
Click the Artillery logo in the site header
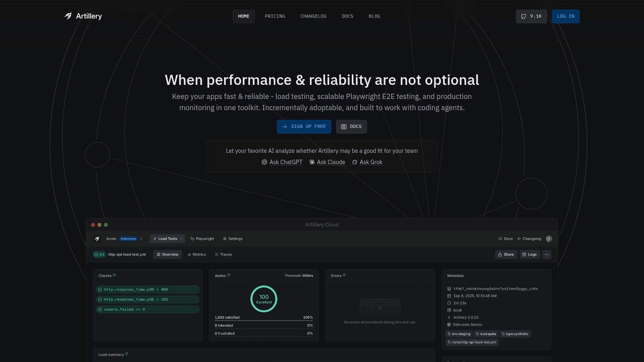pyautogui.click(x=83, y=16)
